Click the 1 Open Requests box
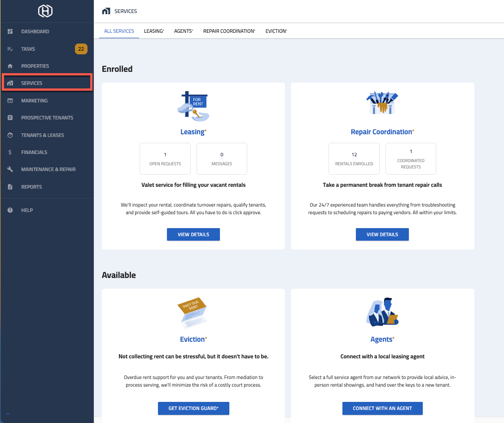The image size is (504, 423). 165,159
